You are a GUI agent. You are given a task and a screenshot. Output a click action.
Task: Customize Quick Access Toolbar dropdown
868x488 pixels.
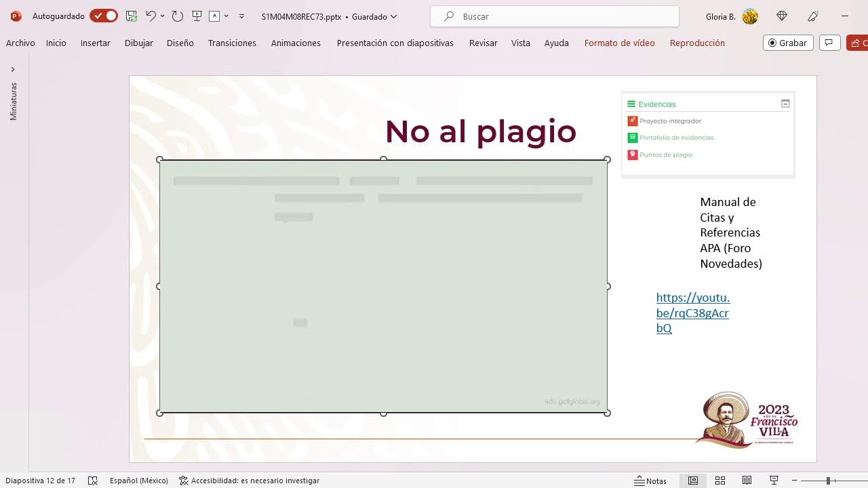coord(241,16)
